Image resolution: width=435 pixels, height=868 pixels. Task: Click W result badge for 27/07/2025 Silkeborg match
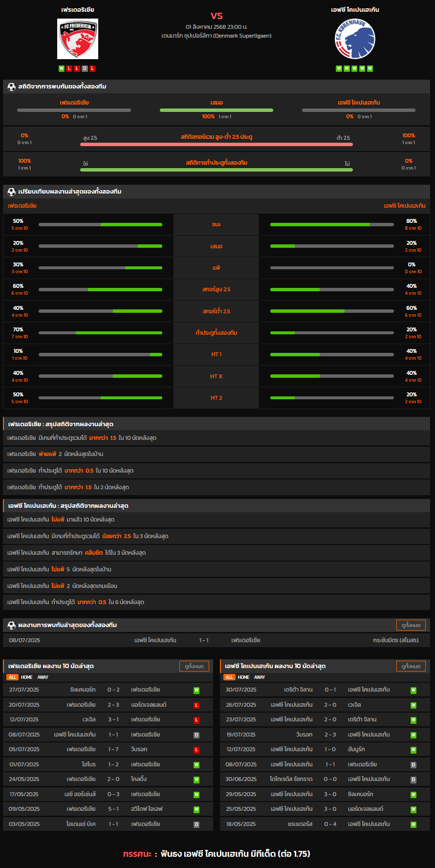[196, 690]
